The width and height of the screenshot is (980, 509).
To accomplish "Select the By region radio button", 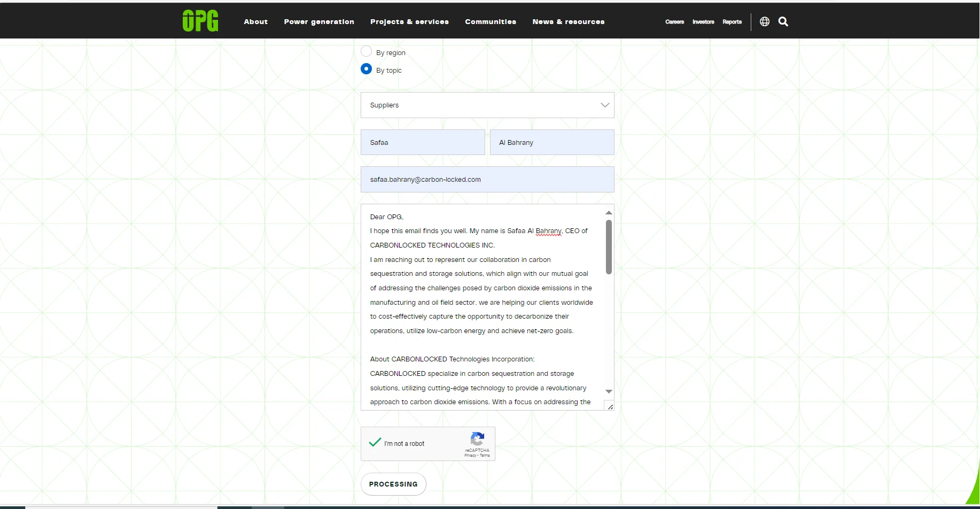I will tap(366, 51).
